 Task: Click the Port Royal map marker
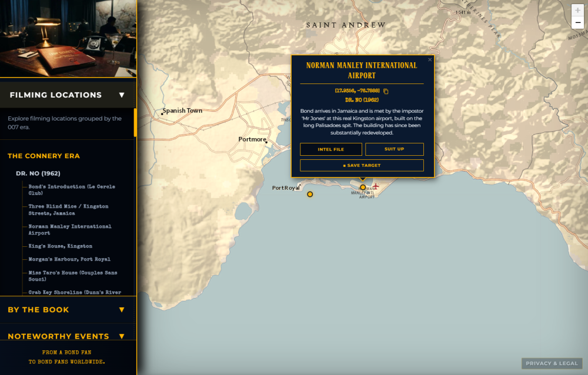point(310,194)
